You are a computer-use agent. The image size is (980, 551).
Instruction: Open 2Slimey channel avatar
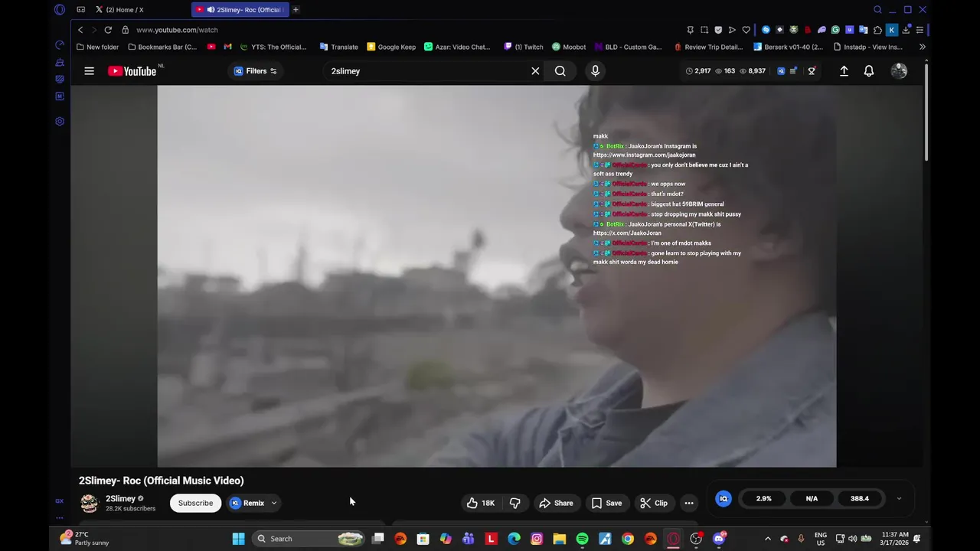(x=90, y=503)
